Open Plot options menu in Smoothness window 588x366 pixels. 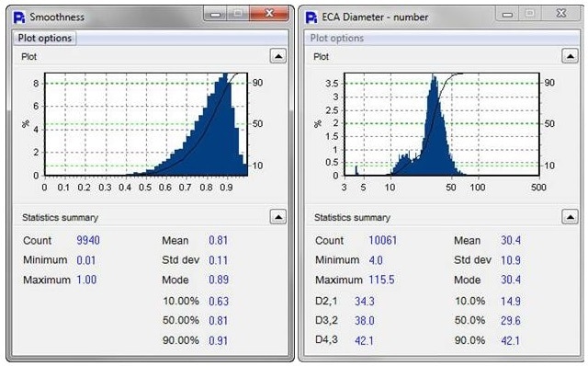[x=45, y=39]
